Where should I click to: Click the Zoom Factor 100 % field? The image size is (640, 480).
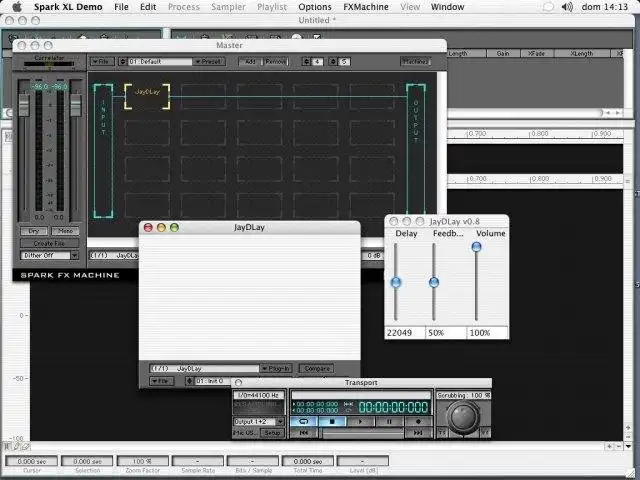142,461
